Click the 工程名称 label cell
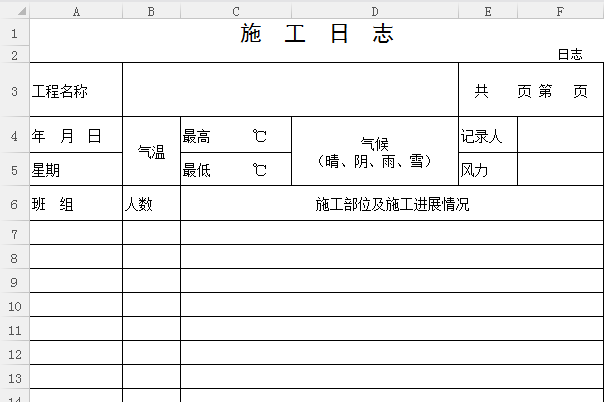This screenshot has width=604, height=402. [76, 91]
